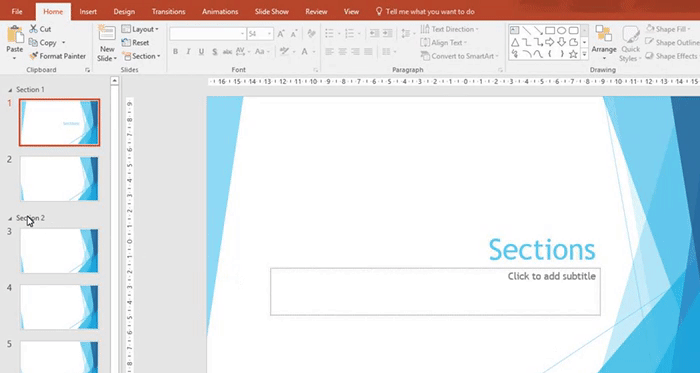Screen dimensions: 700x373
Task: Open the Layout dropdown
Action: (140, 29)
